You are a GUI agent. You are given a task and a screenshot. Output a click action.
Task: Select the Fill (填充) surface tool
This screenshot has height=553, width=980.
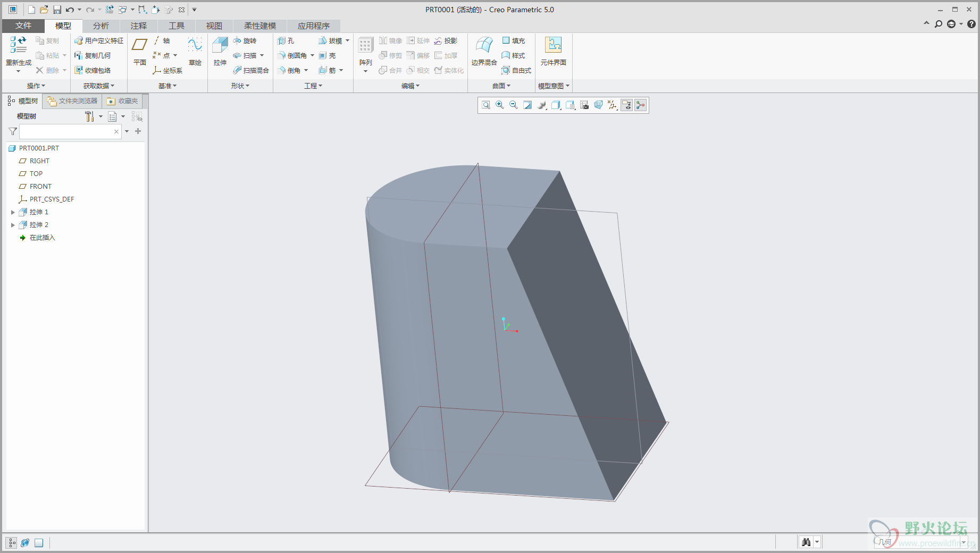tap(514, 40)
